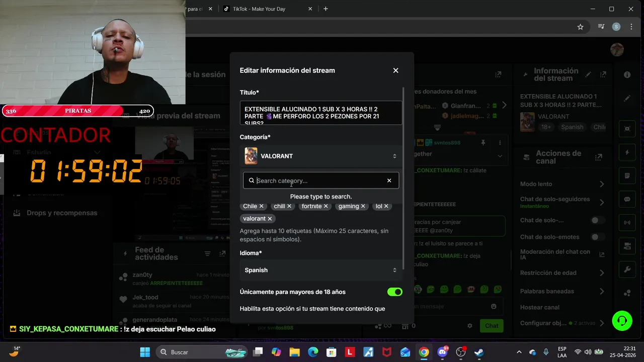Click the broadcast signal sidebar icon
This screenshot has width=644, height=362.
click(627, 222)
